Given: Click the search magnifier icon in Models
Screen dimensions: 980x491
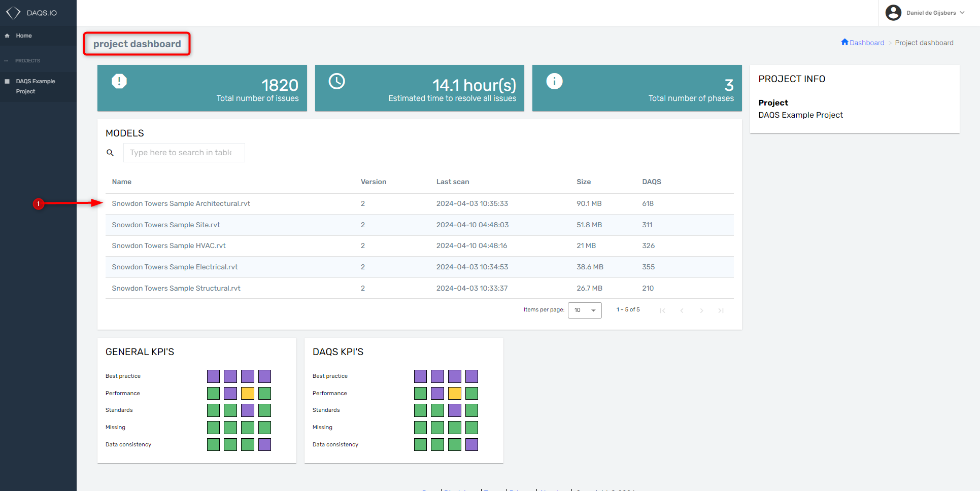Looking at the screenshot, I should (110, 153).
